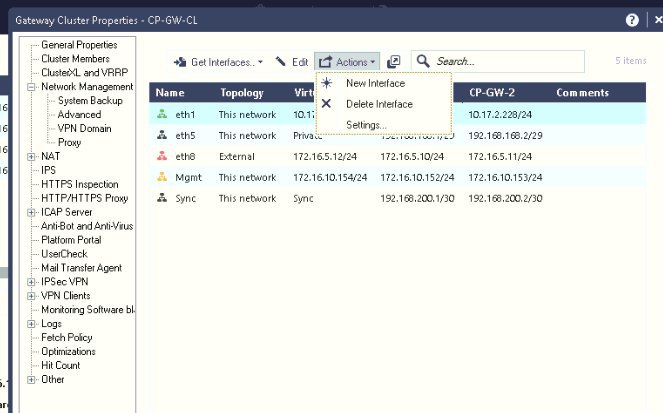This screenshot has width=663, height=413.
Task: Expand the NAT tree node
Action: (31, 157)
